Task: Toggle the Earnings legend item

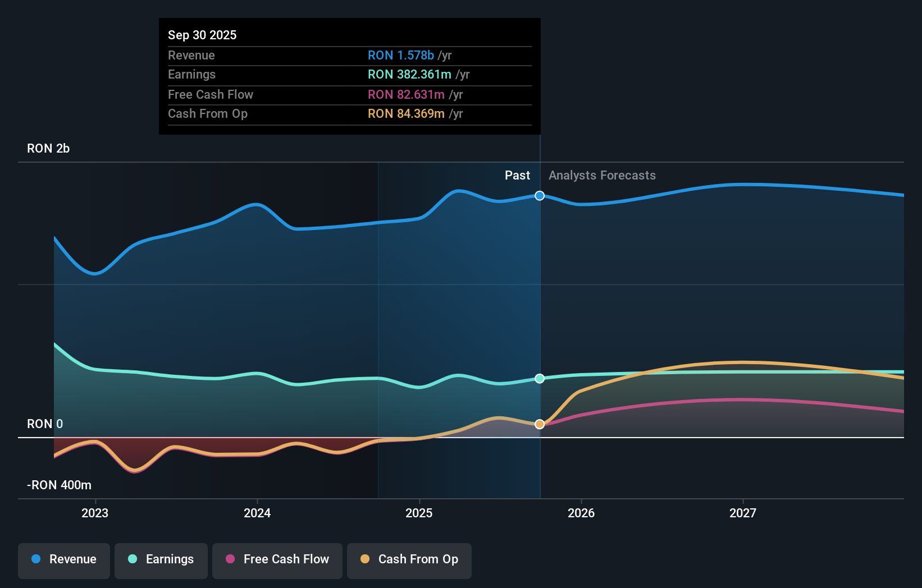Action: (x=161, y=559)
